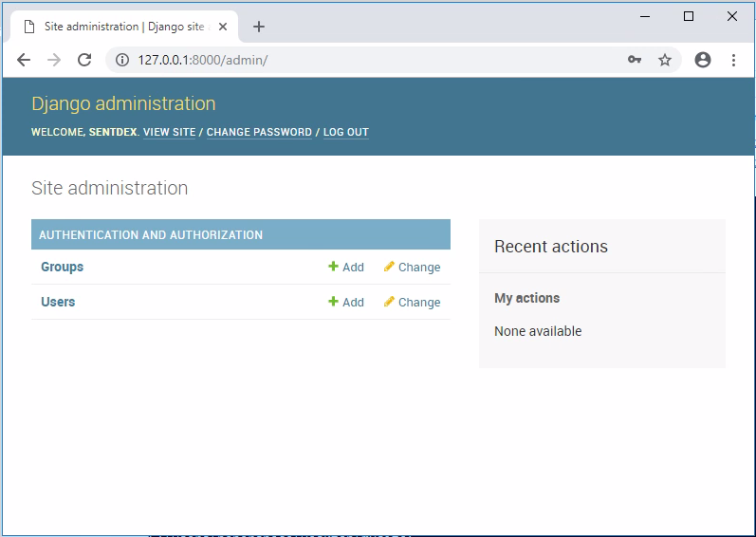Select the Site administration browser tab
The height and width of the screenshot is (537, 756).
pos(123,27)
